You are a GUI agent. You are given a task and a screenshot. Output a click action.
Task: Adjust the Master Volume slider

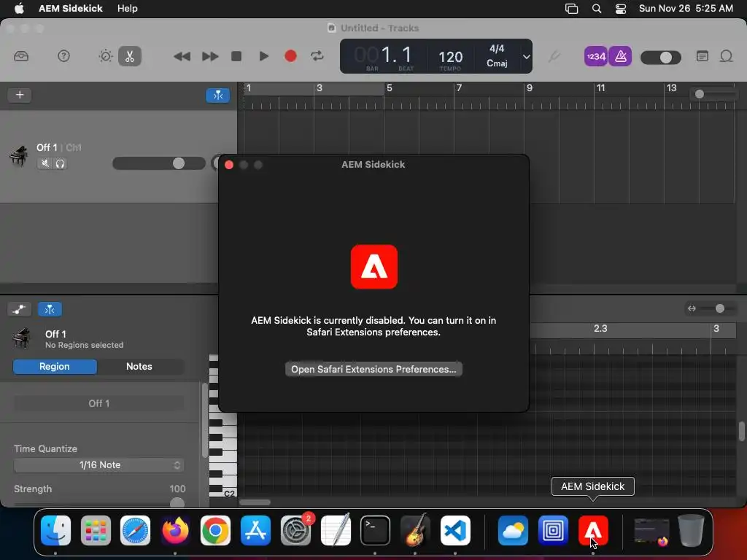661,58
